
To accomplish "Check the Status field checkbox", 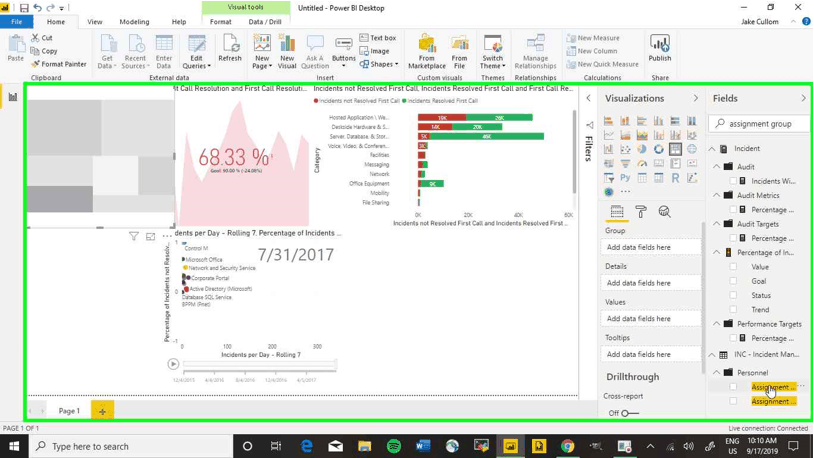I will tap(733, 295).
